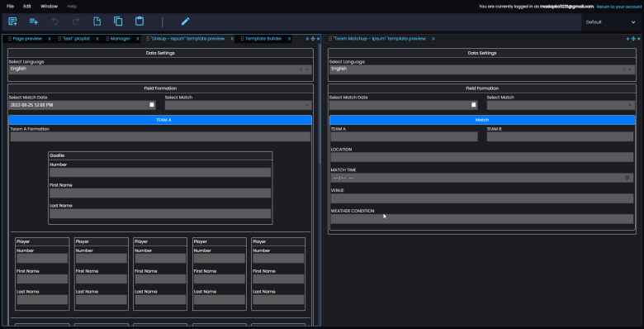Image resolution: width=644 pixels, height=329 pixels.
Task: Expand Select Language dropdown in Team Matchup panel
Action: (630, 70)
